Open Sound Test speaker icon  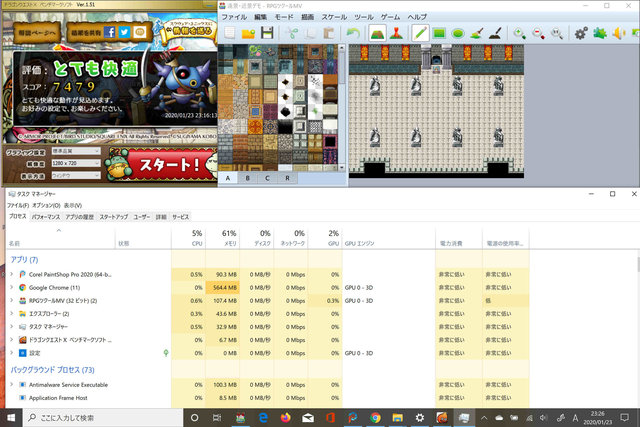tap(619, 33)
